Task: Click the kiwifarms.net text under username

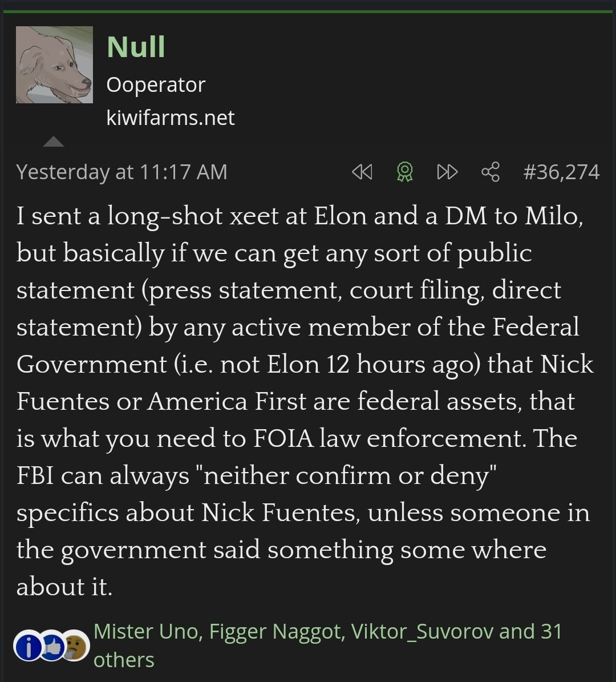Action: click(x=171, y=118)
